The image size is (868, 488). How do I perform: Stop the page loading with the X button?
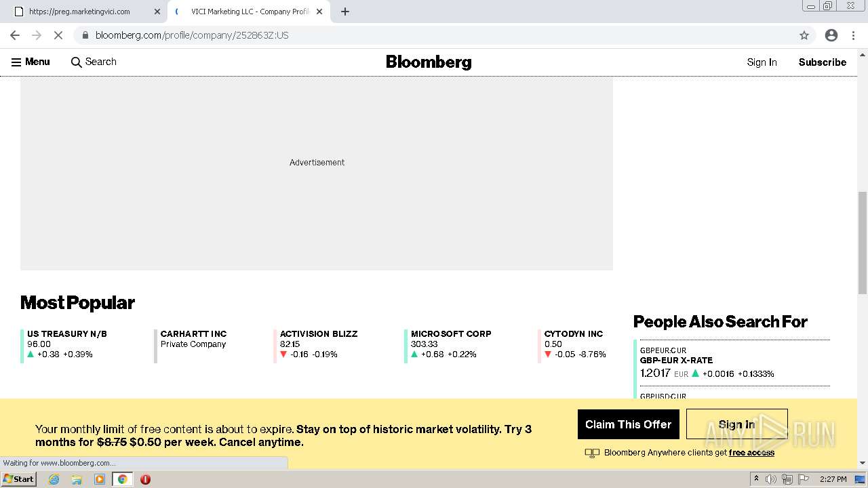(x=58, y=35)
